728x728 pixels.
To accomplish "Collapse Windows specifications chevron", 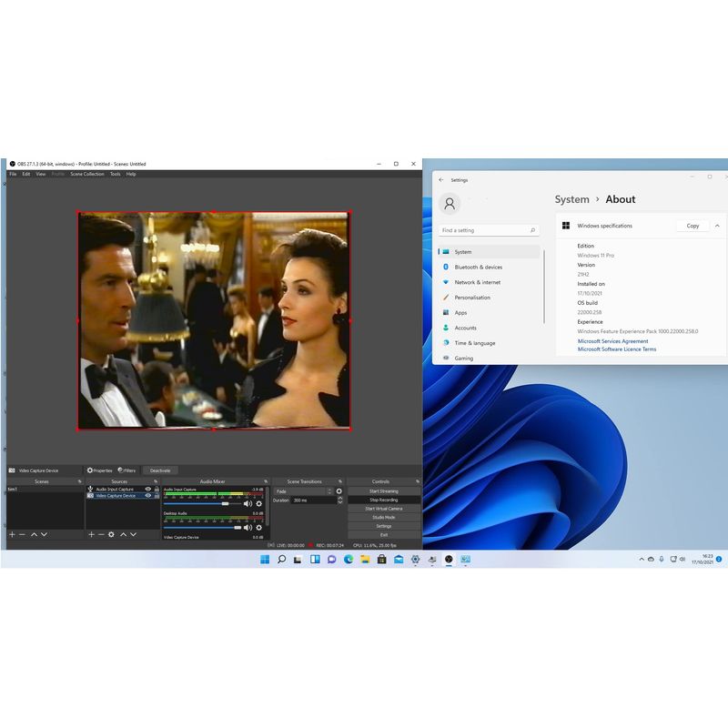I will coord(717,226).
